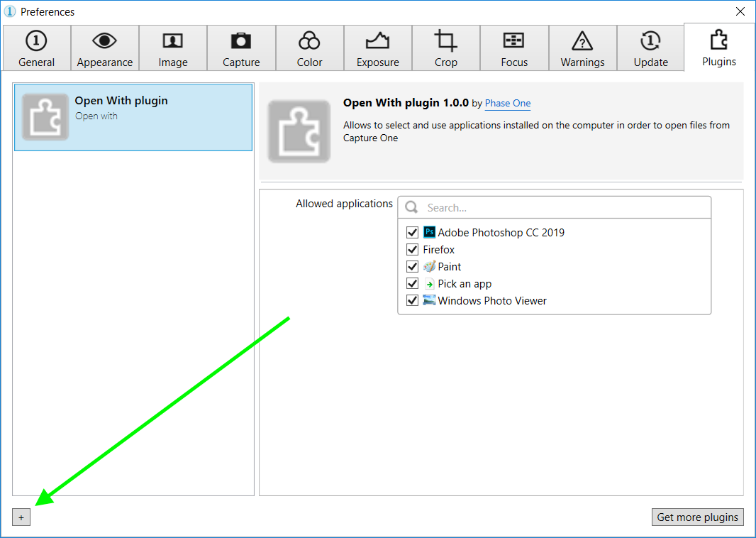Select Open With plugin in the list
The width and height of the screenshot is (756, 538).
click(133, 117)
